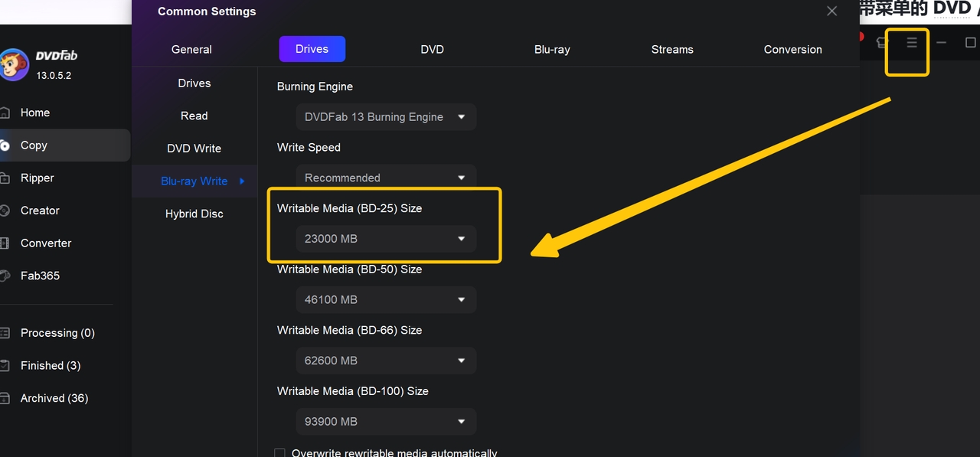
Task: Enable overwrite rewritable media automatically
Action: point(279,453)
